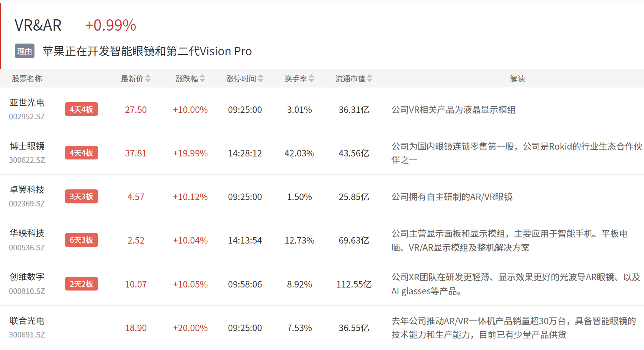Click the Apple Vision Pro reason headline

[147, 51]
